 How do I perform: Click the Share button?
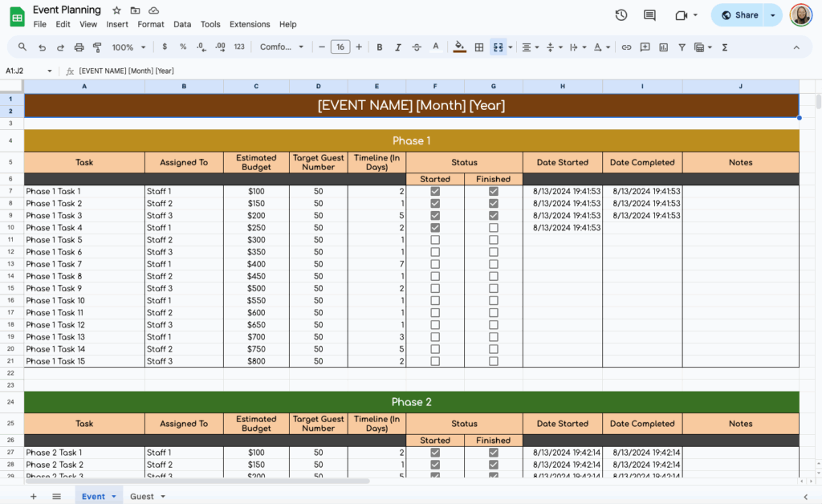click(740, 14)
